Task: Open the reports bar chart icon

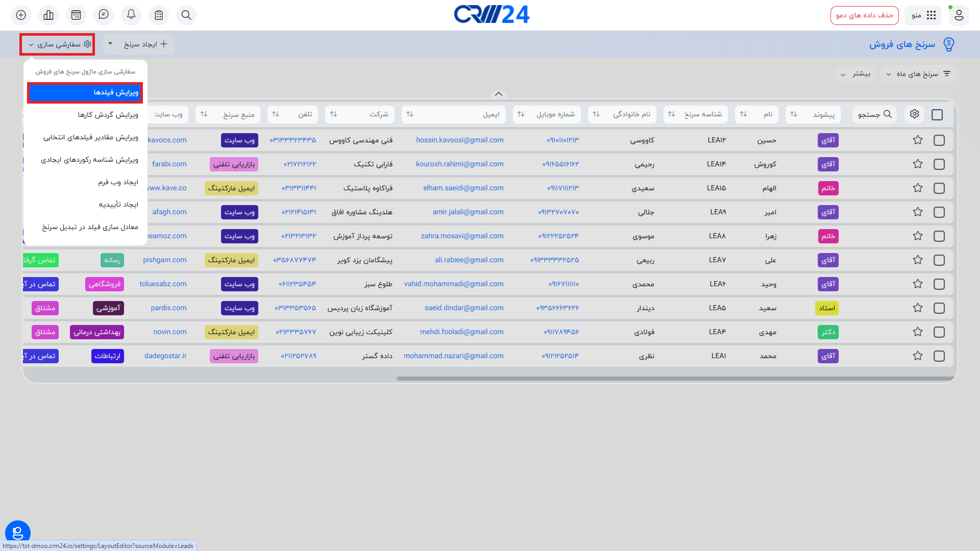Action: pyautogui.click(x=48, y=15)
